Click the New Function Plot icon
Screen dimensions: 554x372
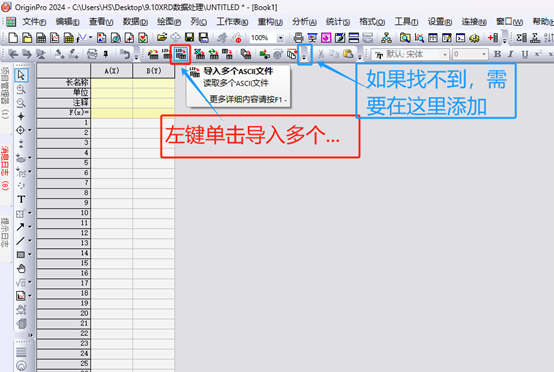coord(82,37)
